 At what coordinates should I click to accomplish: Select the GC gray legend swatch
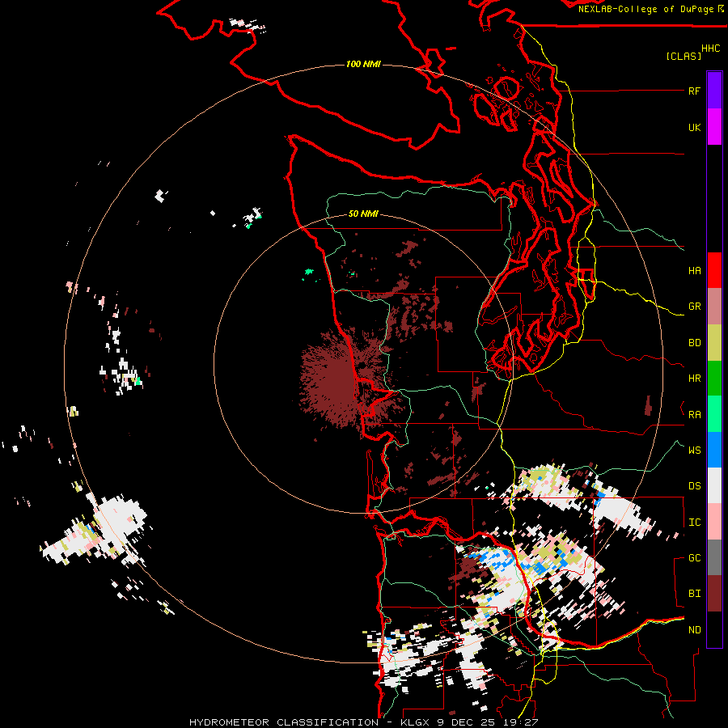(x=714, y=557)
